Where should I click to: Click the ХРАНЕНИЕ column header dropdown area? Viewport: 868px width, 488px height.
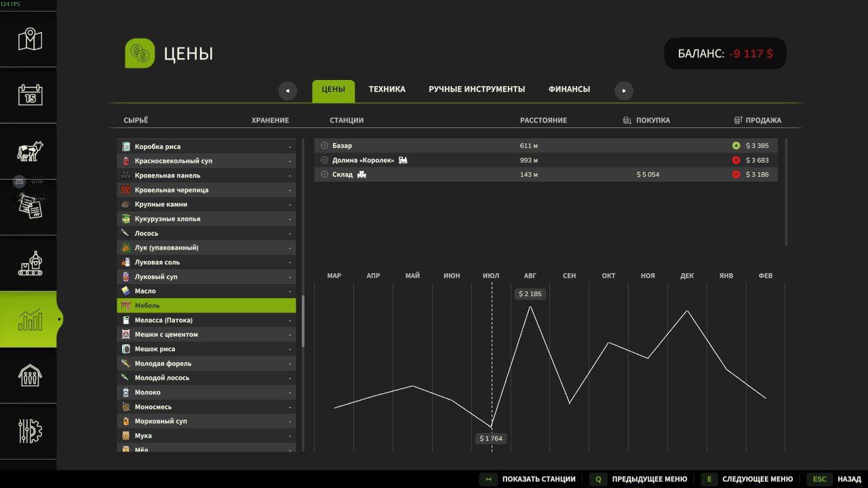pos(270,120)
